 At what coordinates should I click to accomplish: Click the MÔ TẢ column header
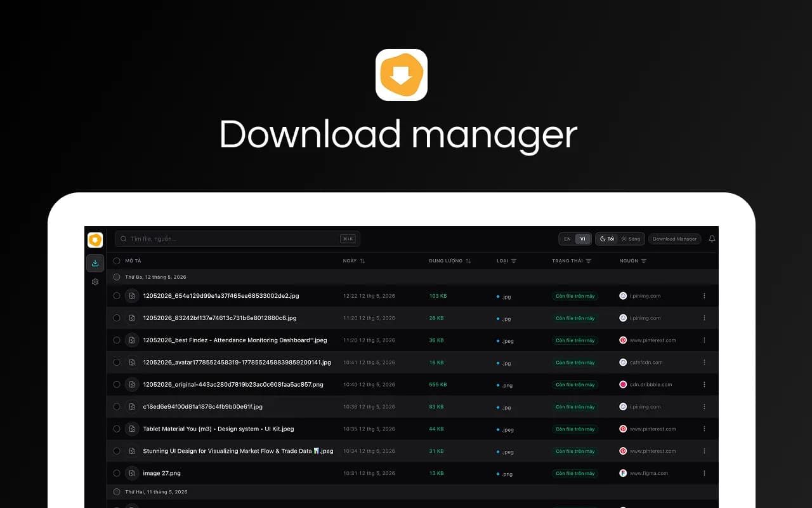(133, 261)
